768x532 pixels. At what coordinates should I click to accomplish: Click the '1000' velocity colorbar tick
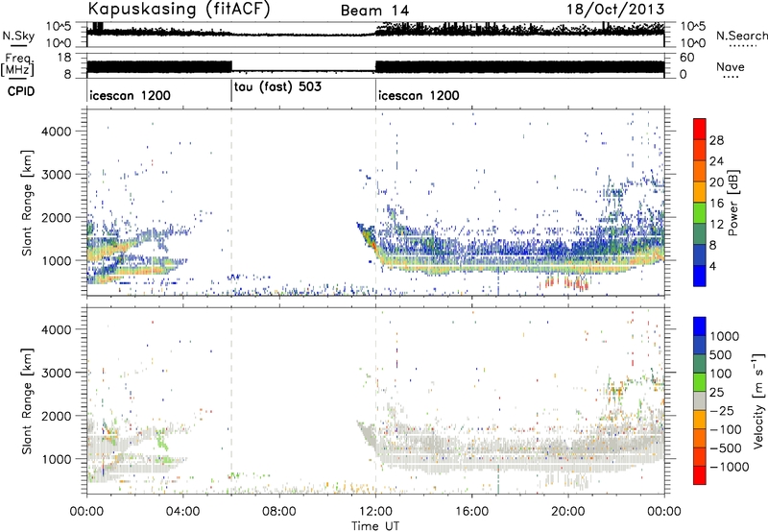click(724, 336)
